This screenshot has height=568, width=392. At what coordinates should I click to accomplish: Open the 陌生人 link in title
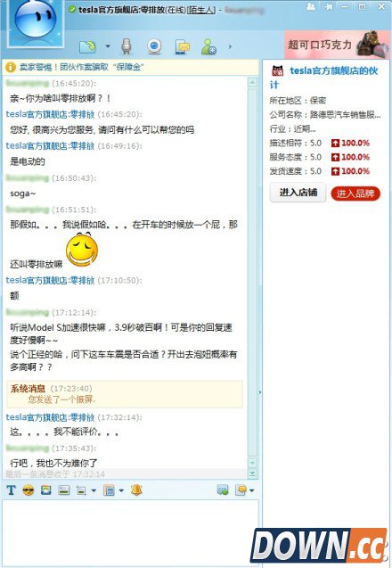[x=201, y=10]
